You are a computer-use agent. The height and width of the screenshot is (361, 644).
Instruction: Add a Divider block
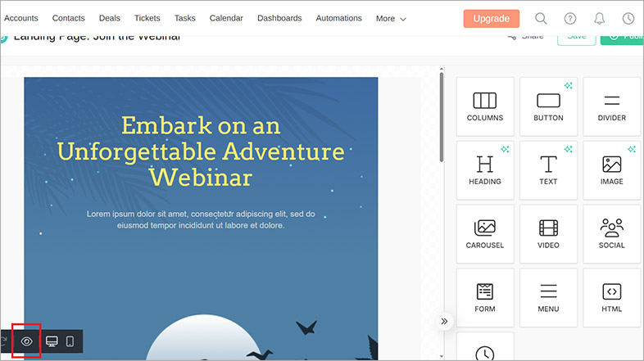click(x=611, y=106)
